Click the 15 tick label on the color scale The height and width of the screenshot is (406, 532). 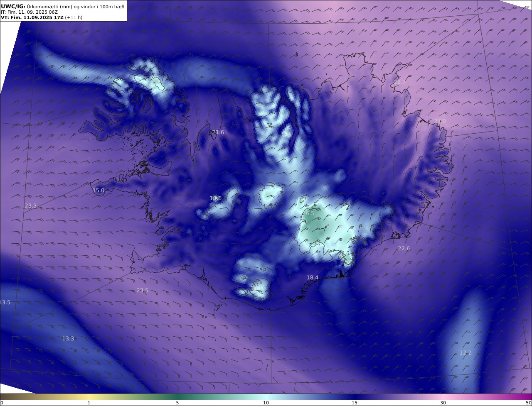tap(355, 403)
